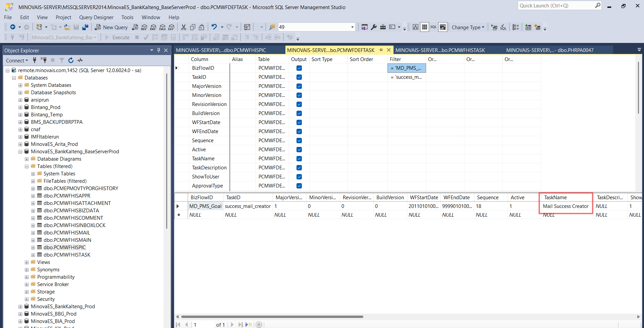
Task: Expand the dbo.PCMWFHISTASK table node
Action: 33,255
